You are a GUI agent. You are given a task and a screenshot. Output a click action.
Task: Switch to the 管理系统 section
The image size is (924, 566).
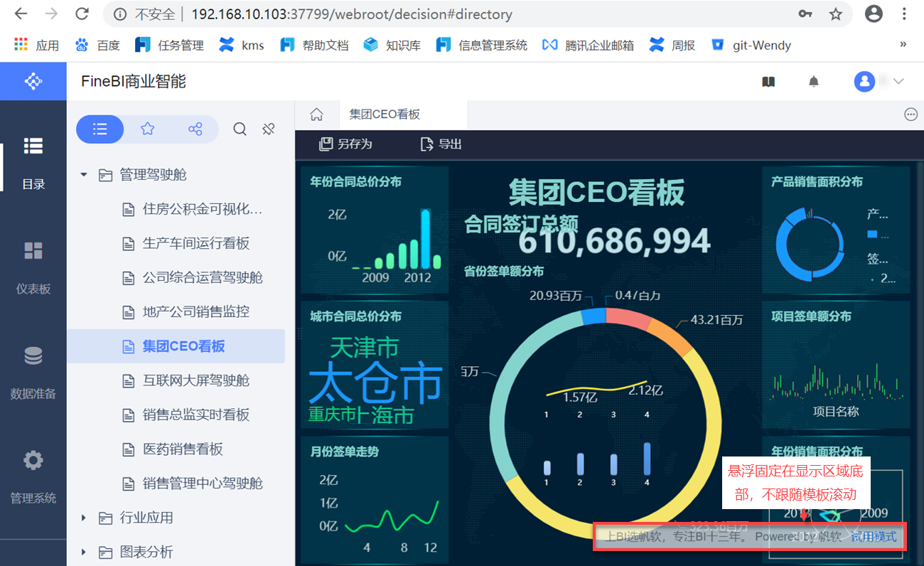(33, 477)
